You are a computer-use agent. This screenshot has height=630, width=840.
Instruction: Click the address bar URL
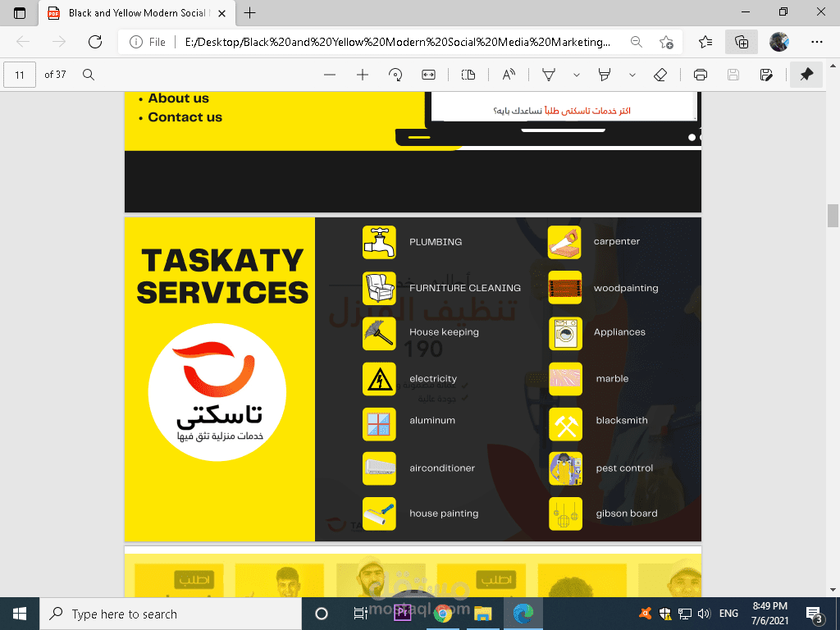pyautogui.click(x=397, y=42)
